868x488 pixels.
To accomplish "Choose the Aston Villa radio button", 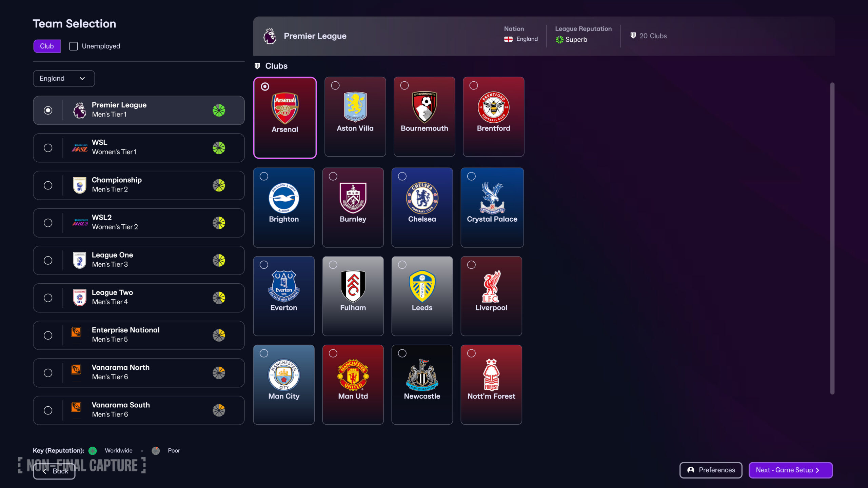I will (x=335, y=85).
